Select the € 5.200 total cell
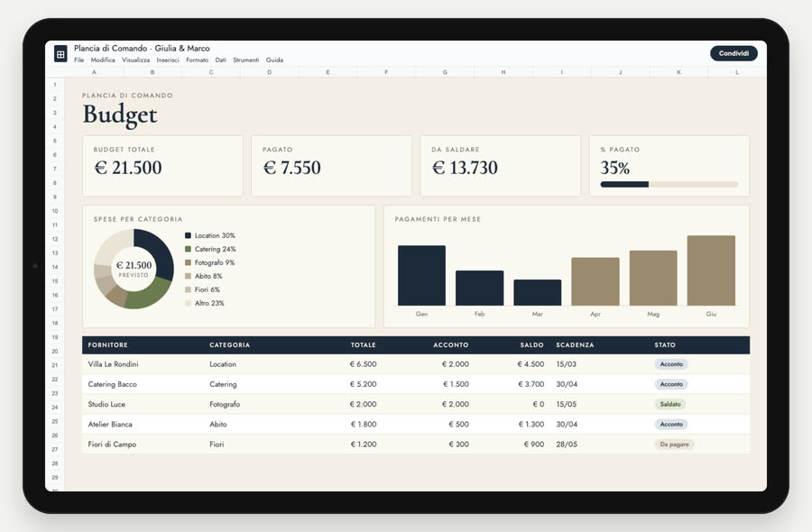Image resolution: width=812 pixels, height=532 pixels. (x=363, y=384)
